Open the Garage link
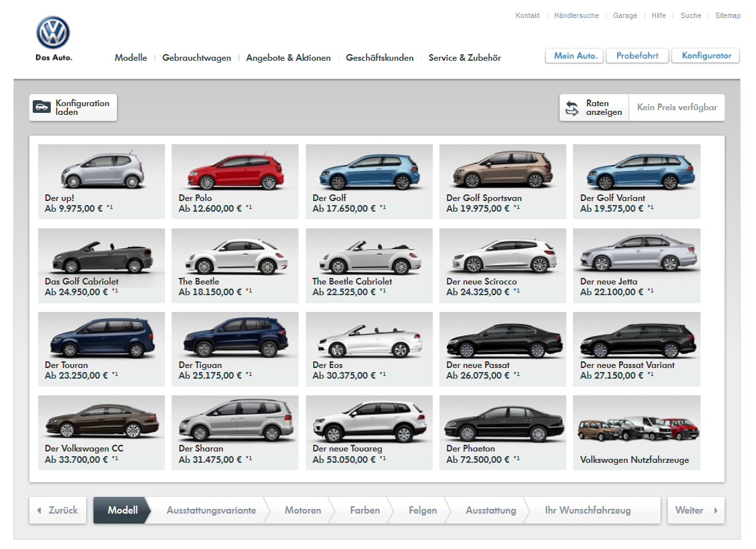The image size is (756, 549). (x=625, y=15)
